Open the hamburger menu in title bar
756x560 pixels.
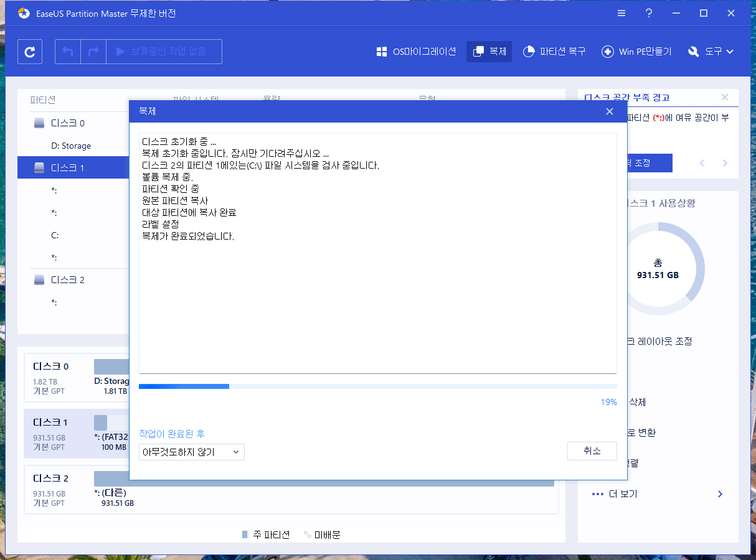click(x=621, y=13)
